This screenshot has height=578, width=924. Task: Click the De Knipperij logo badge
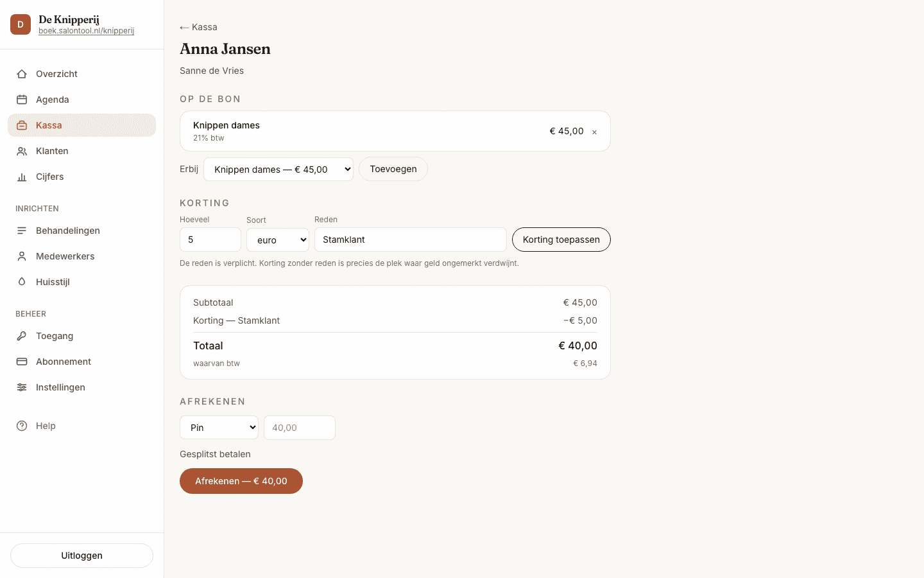tap(21, 24)
